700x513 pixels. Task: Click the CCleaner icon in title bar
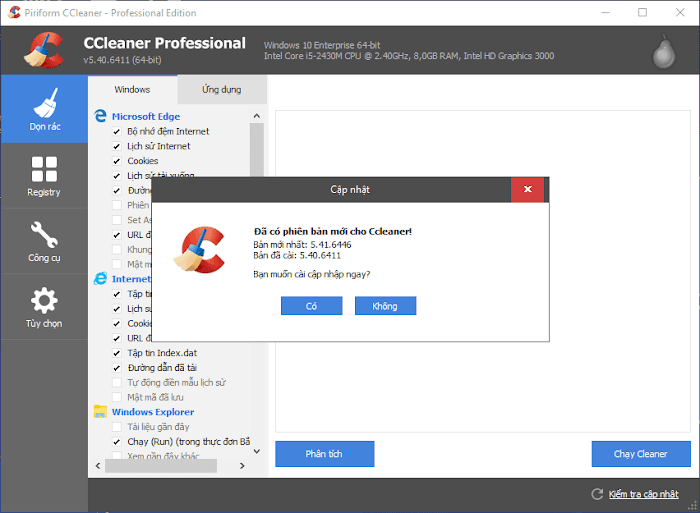[14, 13]
